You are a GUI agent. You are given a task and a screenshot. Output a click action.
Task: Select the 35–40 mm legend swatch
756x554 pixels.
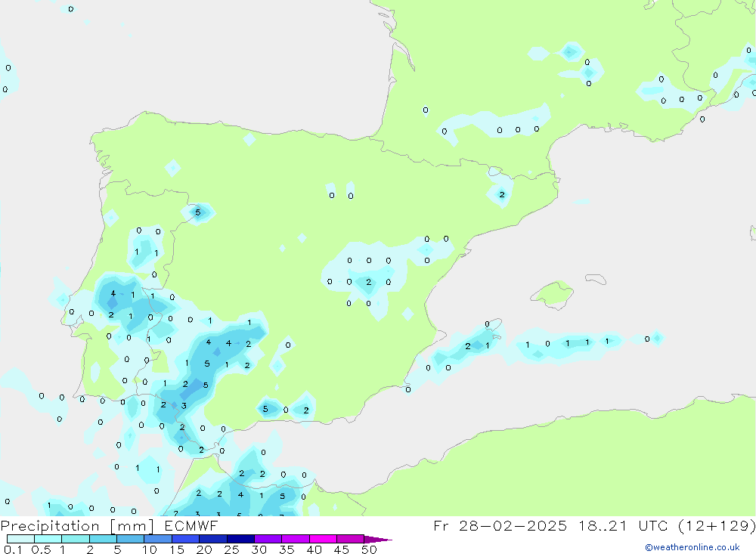[x=296, y=539]
